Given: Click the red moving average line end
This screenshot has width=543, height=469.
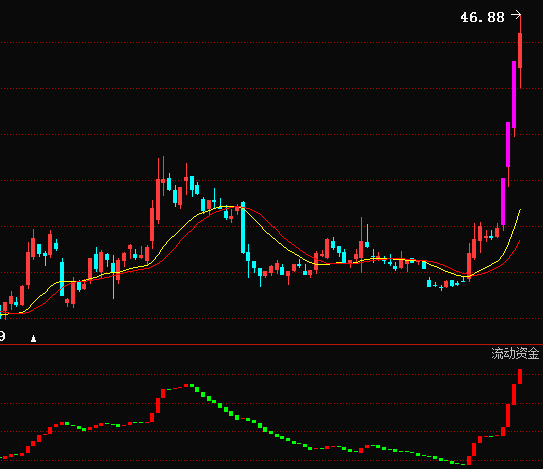Looking at the screenshot, I should 519,241.
